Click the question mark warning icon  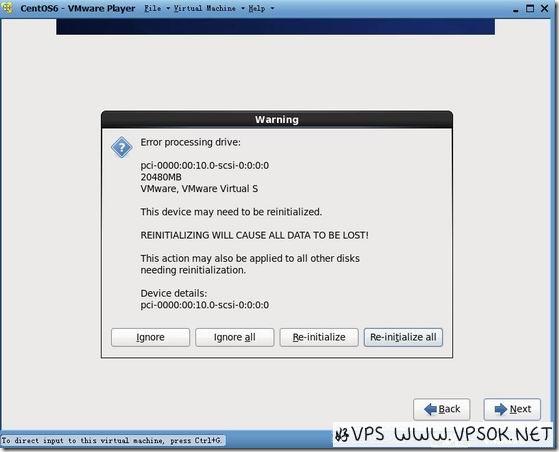point(122,147)
